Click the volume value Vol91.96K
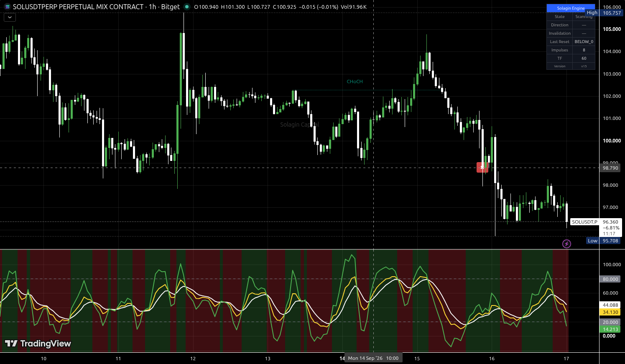Screen dimensions: 625x364 click(x=354, y=7)
